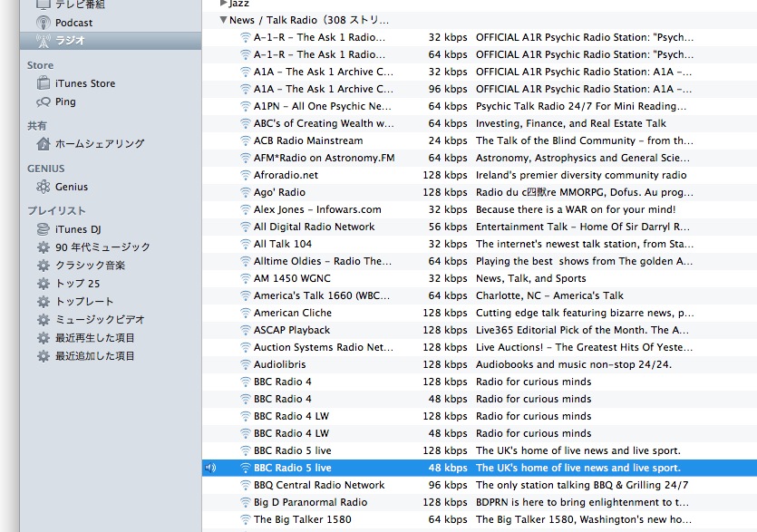The height and width of the screenshot is (532, 757).
Task: Click 56 kbps bitrate of All Digital Radio Network
Action: click(x=448, y=227)
